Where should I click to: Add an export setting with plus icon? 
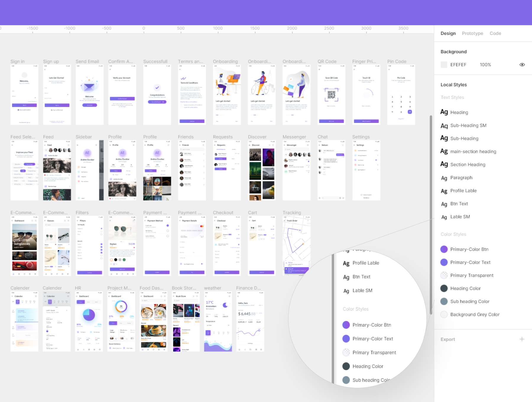pyautogui.click(x=522, y=339)
